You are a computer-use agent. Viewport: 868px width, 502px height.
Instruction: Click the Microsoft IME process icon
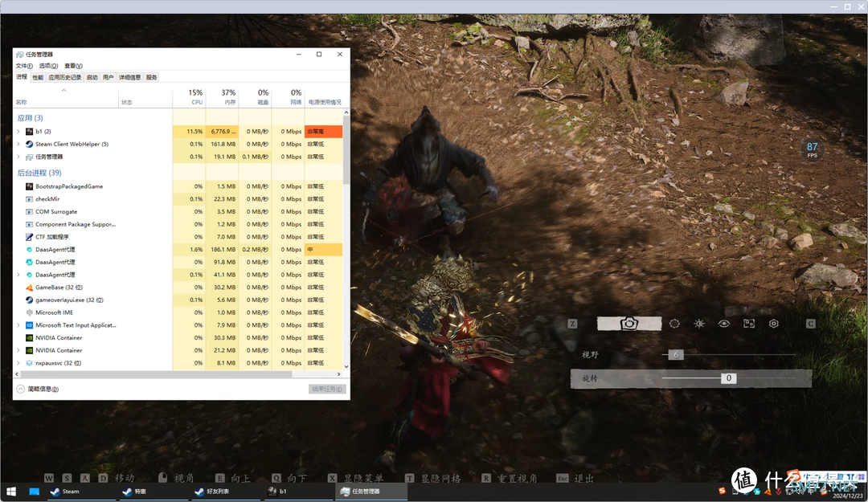(30, 312)
